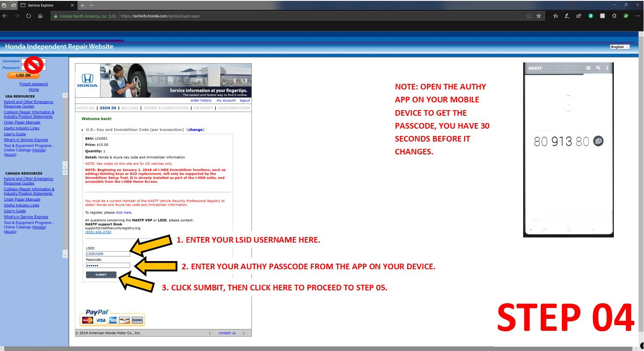This screenshot has height=351, width=644.
Task: Click the Forgot password link
Action: click(x=34, y=84)
